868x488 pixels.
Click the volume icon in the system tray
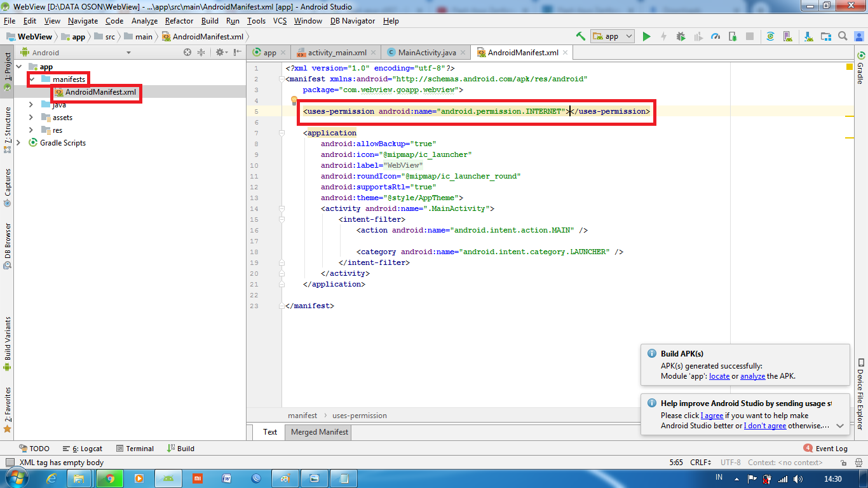797,479
